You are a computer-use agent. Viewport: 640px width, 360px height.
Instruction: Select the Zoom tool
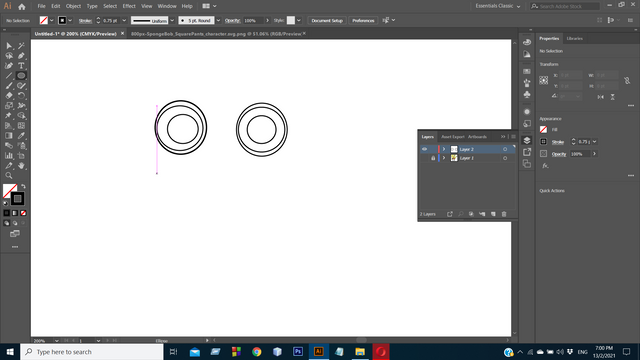9,176
